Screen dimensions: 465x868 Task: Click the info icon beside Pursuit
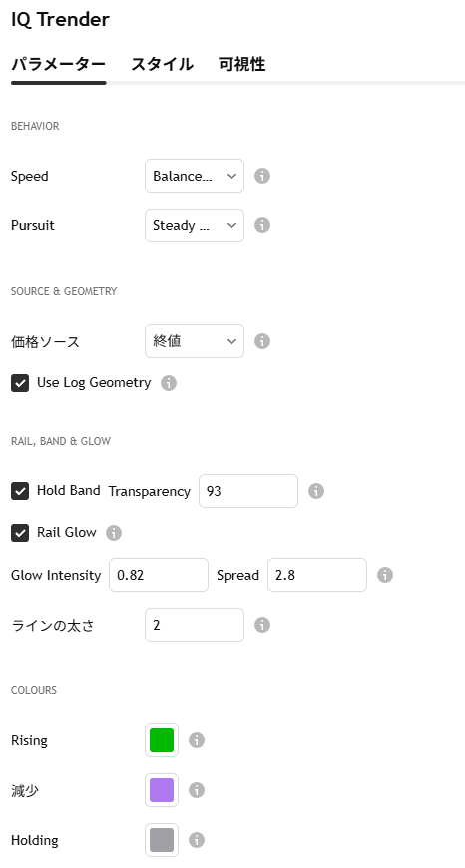tap(262, 225)
